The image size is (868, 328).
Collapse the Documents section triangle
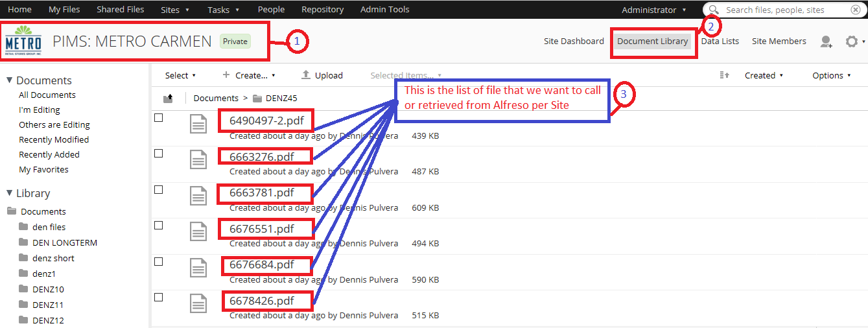coord(10,80)
